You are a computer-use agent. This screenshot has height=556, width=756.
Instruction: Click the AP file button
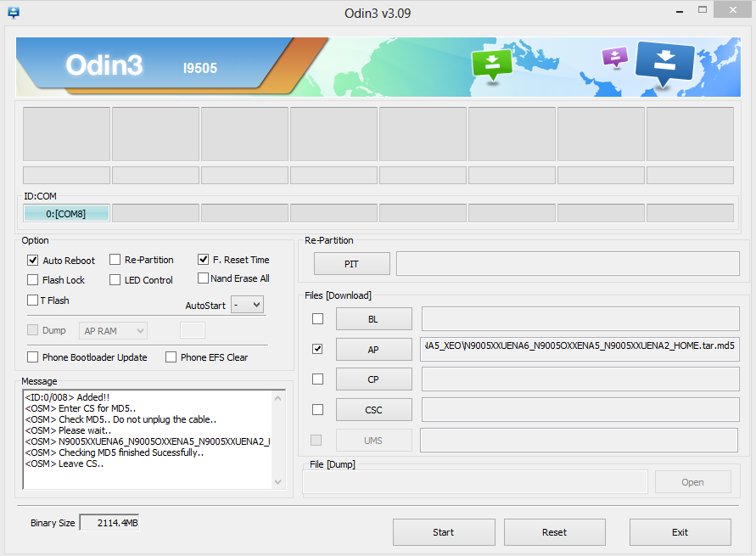[x=373, y=350]
